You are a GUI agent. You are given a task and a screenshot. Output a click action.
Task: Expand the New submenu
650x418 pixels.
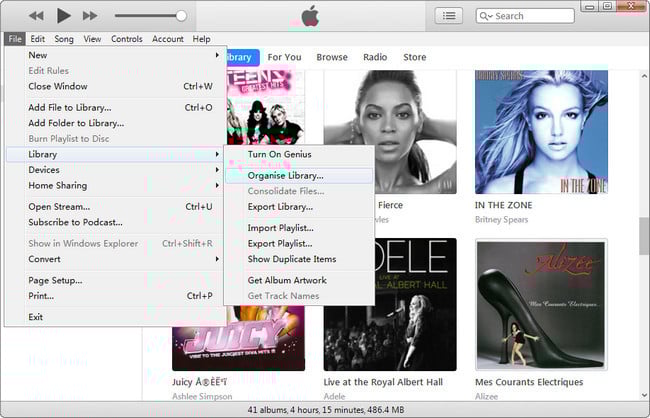click(115, 55)
